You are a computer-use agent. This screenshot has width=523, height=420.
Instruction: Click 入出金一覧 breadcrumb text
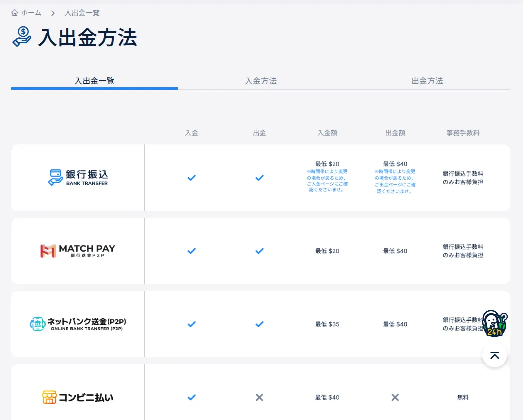point(82,13)
